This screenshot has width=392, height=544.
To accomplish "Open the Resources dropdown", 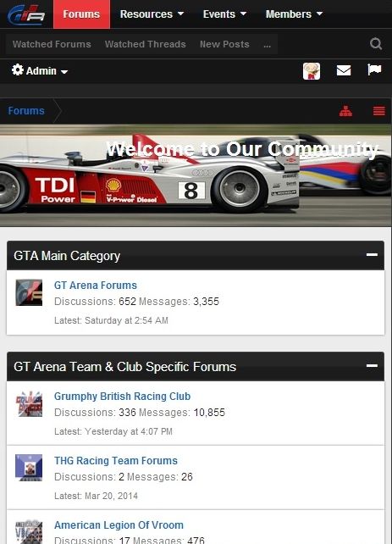I will (x=152, y=14).
